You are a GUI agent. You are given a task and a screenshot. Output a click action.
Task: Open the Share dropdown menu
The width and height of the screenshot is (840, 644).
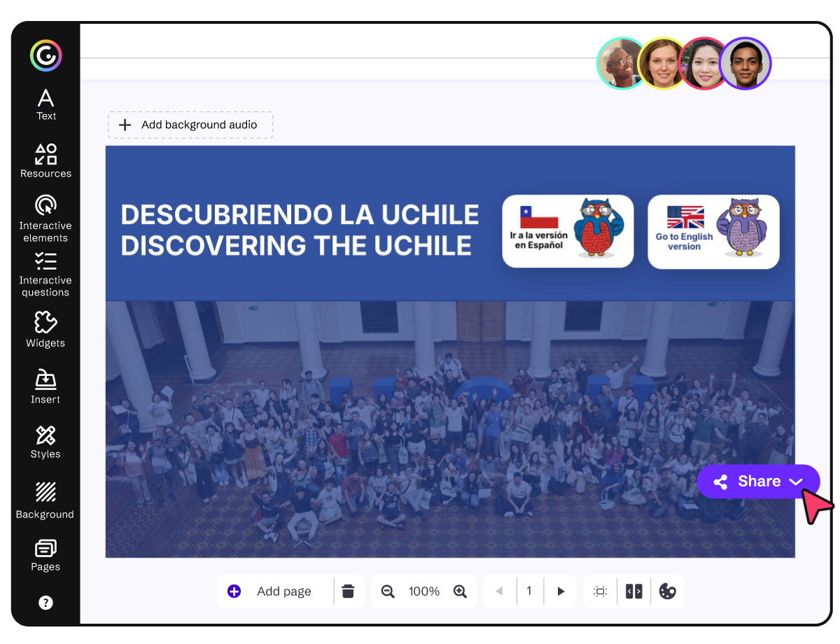758,482
